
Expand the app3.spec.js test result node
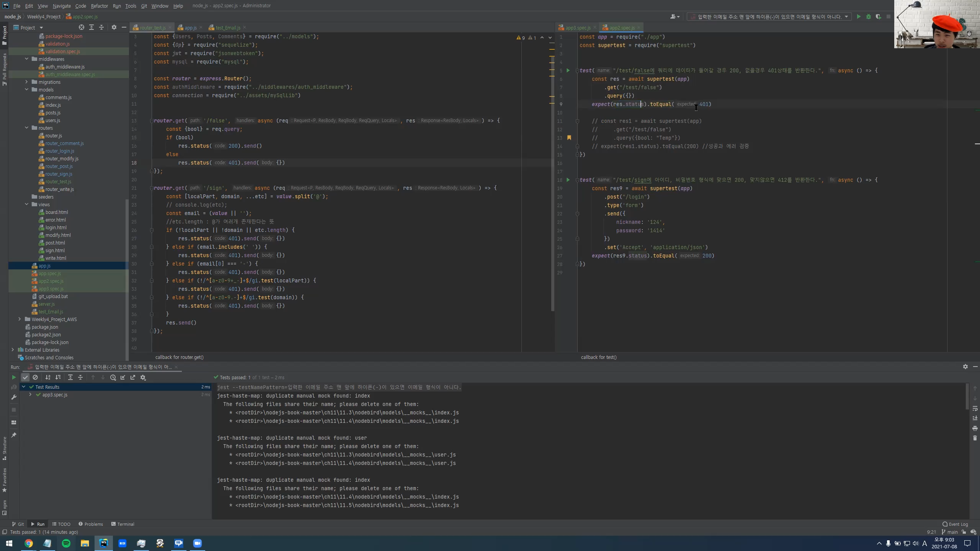pos(30,395)
